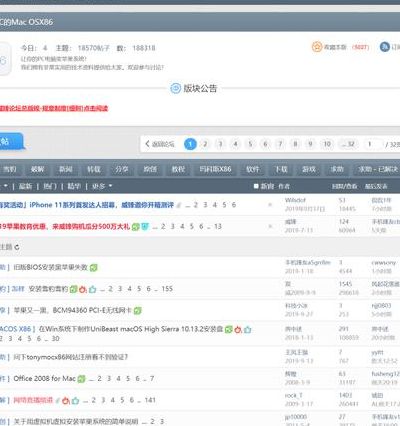Open thread 苹果又一黑, BCM94360 PCI-E无线网卡
The height and width of the screenshot is (426, 400).
[x=73, y=310]
